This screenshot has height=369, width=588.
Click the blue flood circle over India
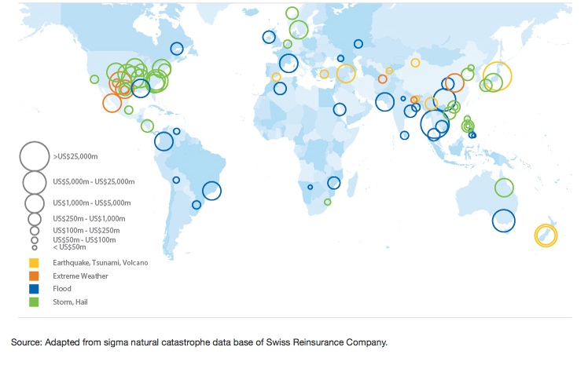pyautogui.click(x=384, y=101)
